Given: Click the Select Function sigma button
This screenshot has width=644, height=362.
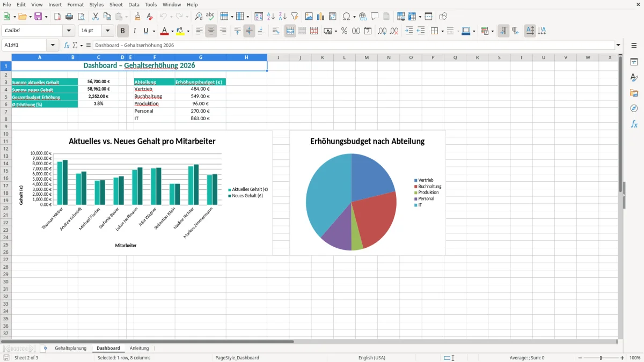Looking at the screenshot, I should coord(75,46).
